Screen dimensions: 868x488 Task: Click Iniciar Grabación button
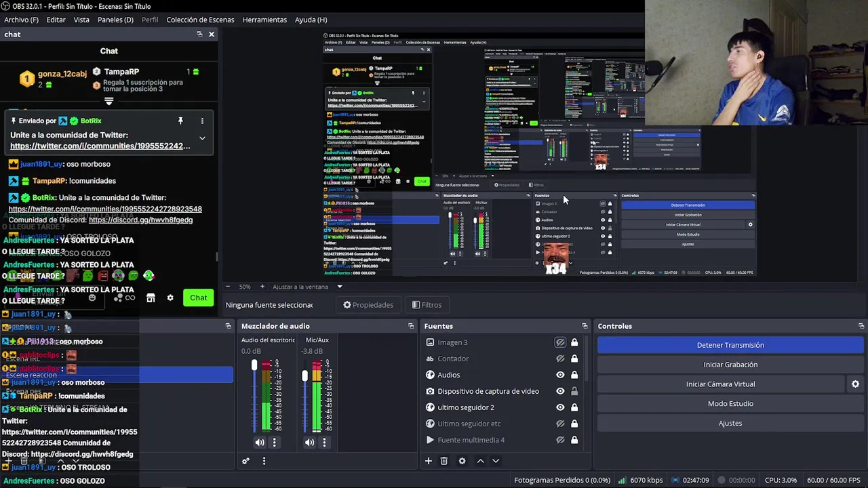(730, 365)
